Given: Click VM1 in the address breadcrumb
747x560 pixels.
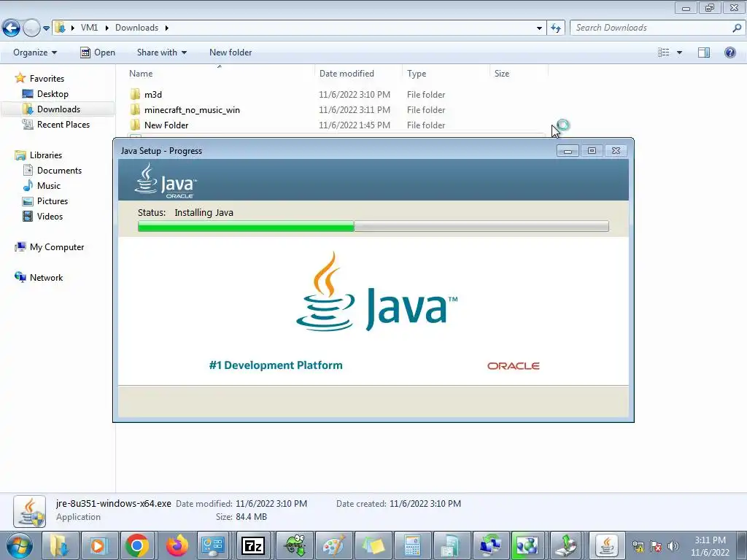Looking at the screenshot, I should point(89,28).
